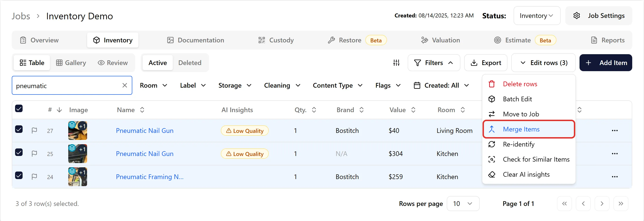Flag item number 25

(x=34, y=153)
